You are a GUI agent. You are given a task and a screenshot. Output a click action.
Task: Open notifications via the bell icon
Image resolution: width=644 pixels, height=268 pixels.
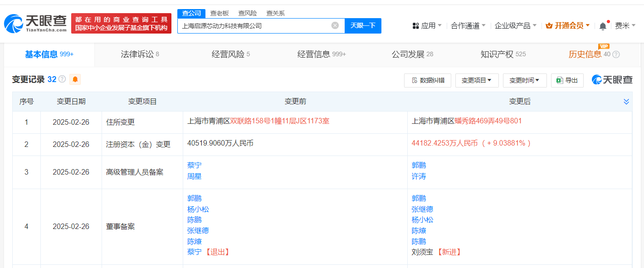click(x=603, y=26)
